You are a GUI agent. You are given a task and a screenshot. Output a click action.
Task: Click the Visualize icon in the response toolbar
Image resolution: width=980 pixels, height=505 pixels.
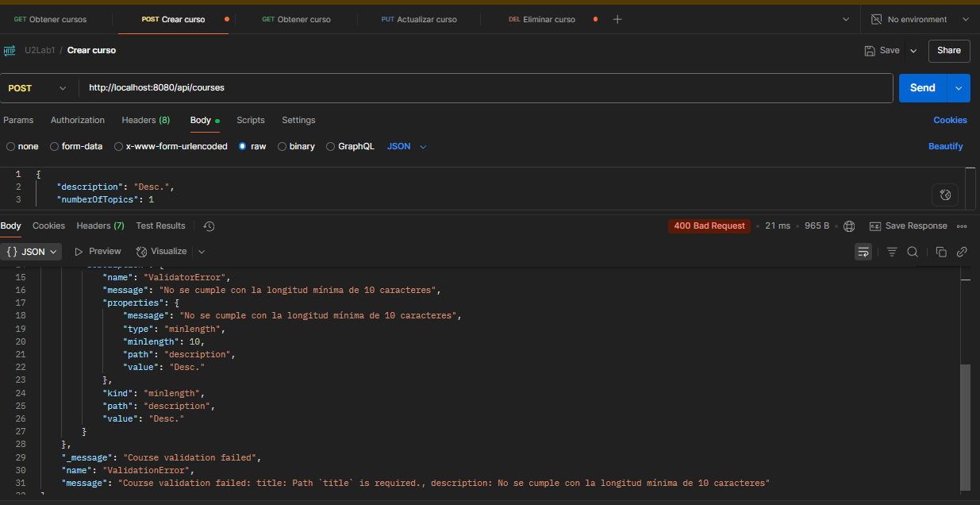tap(142, 251)
